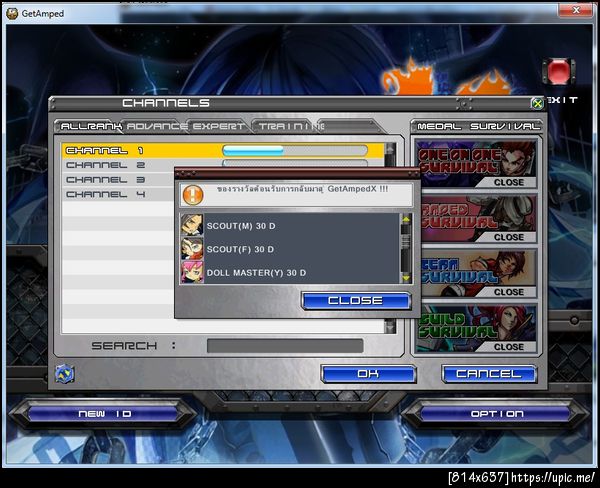Click reward list scroll down arrow
The height and width of the screenshot is (488, 600).
click(x=406, y=278)
